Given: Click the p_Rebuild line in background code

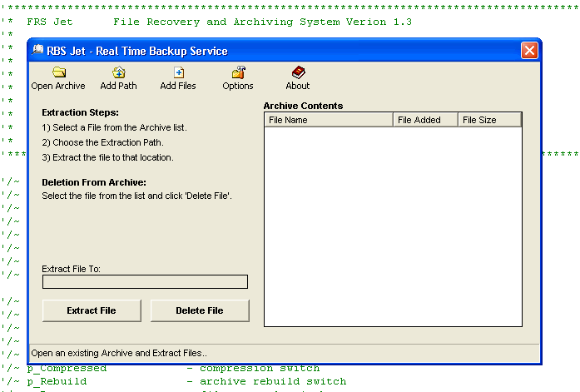Looking at the screenshot, I should [x=57, y=381].
